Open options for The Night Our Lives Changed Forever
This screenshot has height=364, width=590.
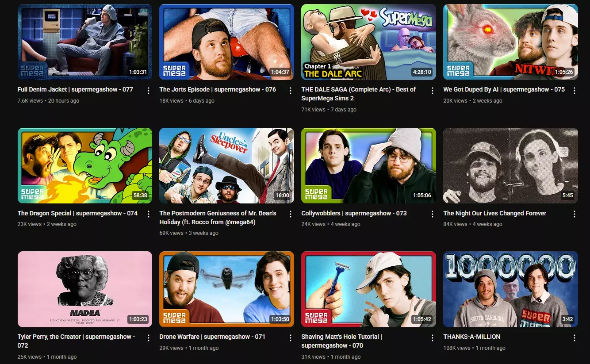[x=575, y=214]
